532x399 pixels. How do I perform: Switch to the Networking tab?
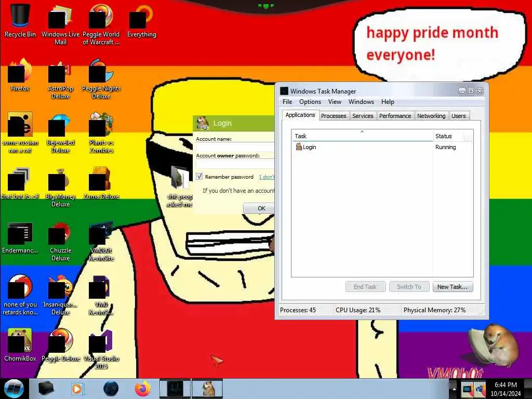[x=431, y=116]
